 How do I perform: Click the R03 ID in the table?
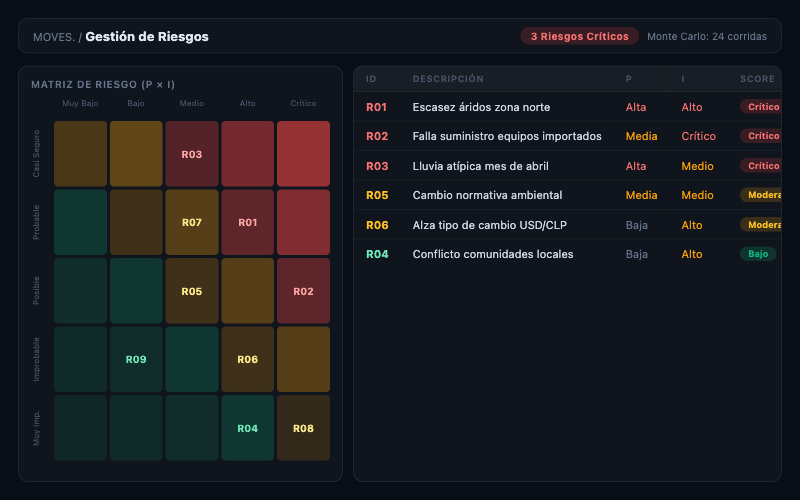[x=377, y=166]
